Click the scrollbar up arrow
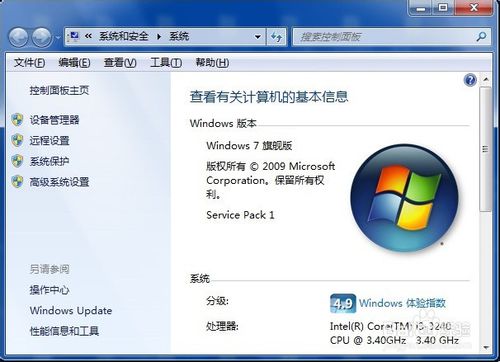 coord(486,79)
